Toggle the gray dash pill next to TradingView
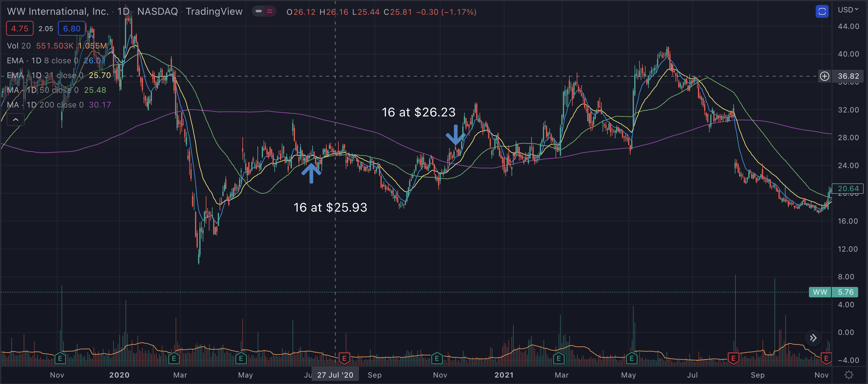The width and height of the screenshot is (868, 384). coord(259,11)
